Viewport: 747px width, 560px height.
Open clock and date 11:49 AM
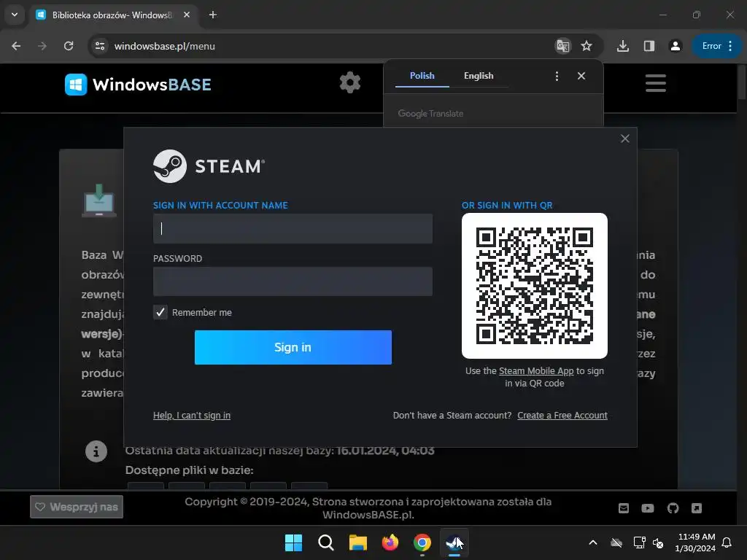pos(695,542)
